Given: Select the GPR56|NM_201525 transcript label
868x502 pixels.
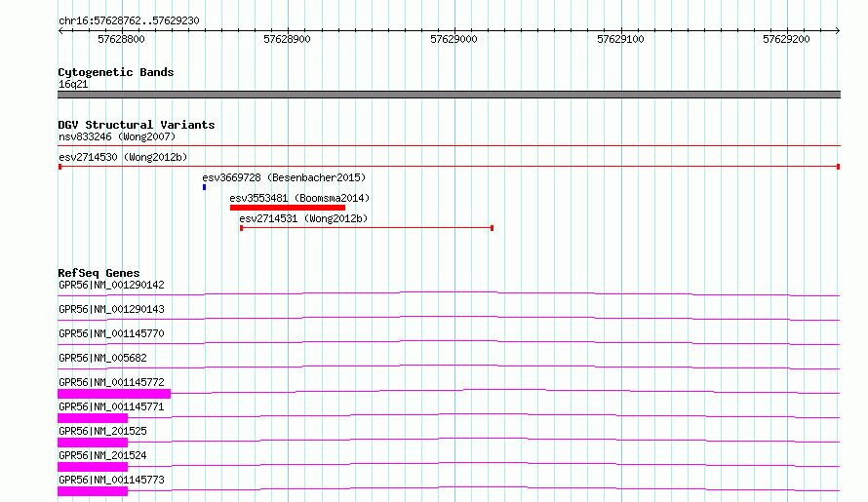Looking at the screenshot, I should pos(102,431).
